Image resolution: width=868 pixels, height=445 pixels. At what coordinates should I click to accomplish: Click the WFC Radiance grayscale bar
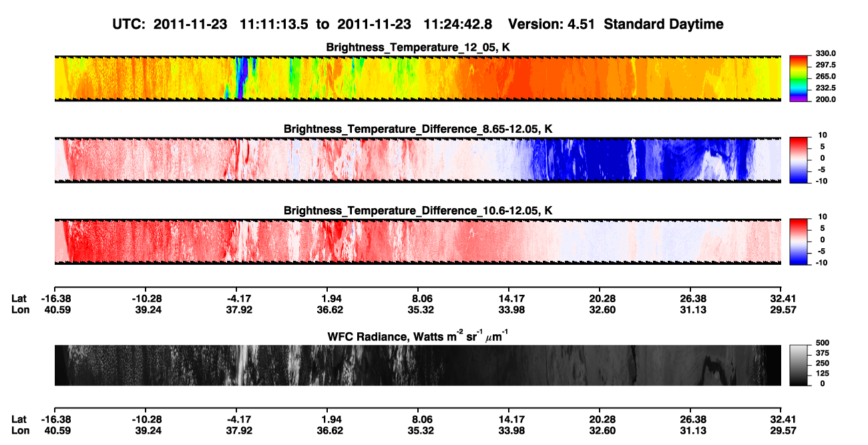799,365
